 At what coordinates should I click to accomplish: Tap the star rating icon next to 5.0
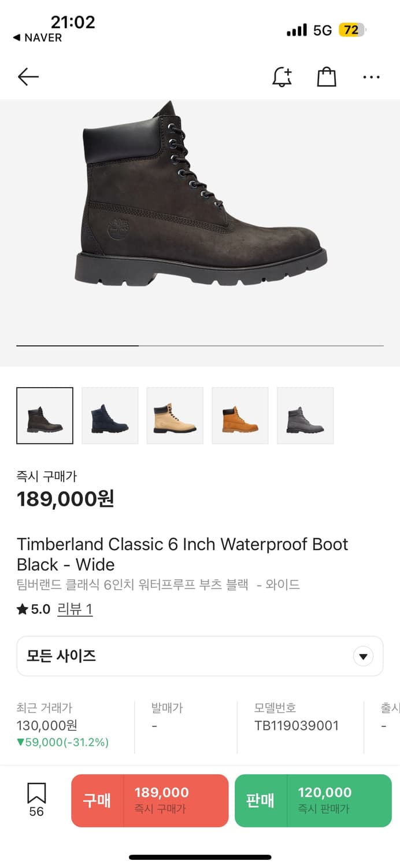point(20,609)
